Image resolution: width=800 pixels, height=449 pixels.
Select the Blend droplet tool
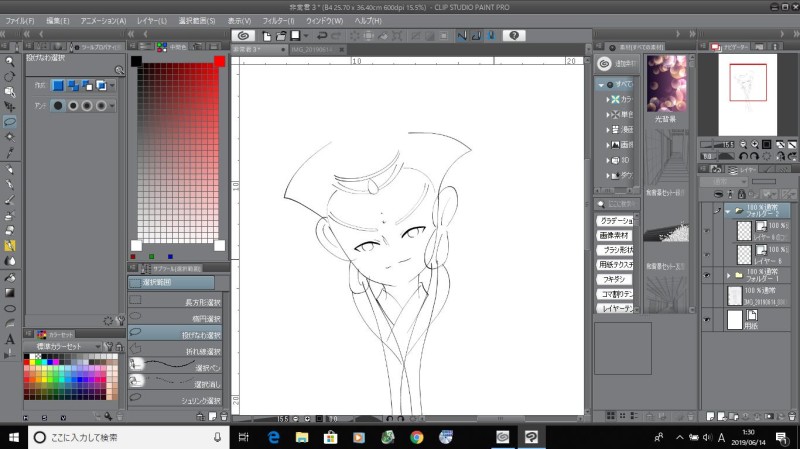(x=9, y=261)
